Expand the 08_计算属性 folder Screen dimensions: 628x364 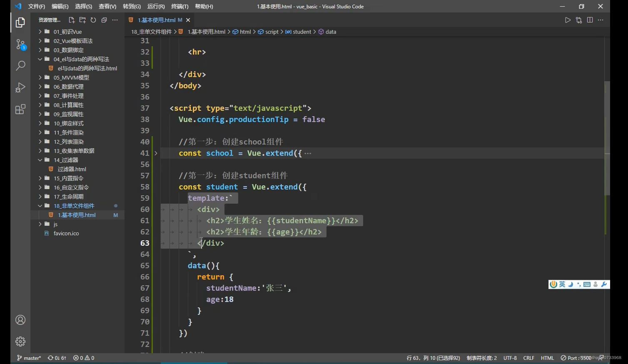tap(77, 105)
